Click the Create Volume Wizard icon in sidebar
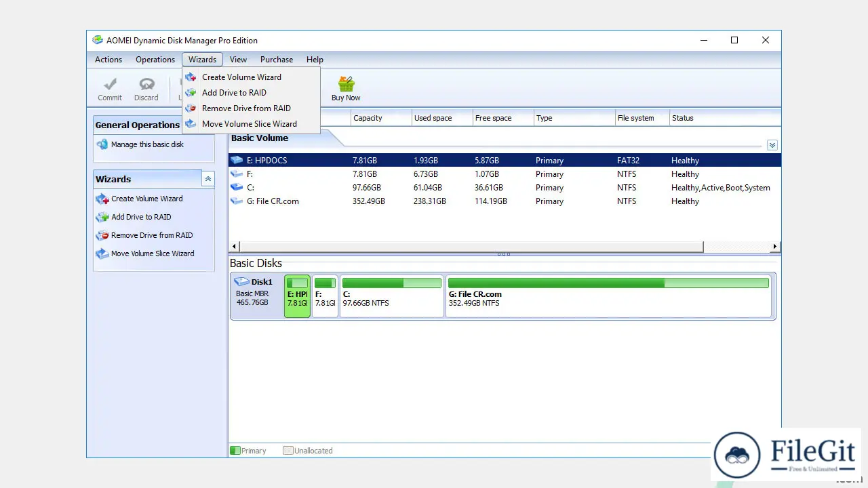The height and width of the screenshot is (488, 868). [102, 199]
